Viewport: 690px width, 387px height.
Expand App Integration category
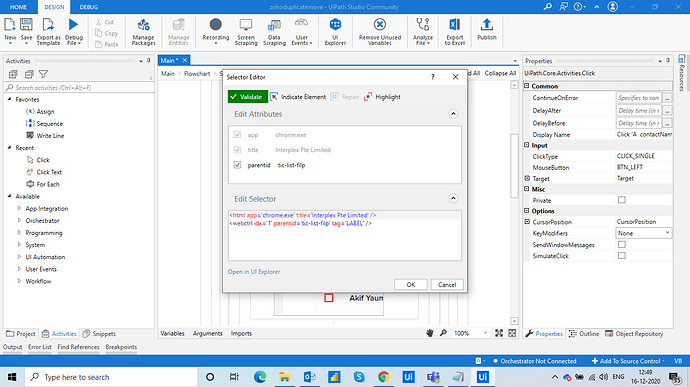[x=19, y=208]
